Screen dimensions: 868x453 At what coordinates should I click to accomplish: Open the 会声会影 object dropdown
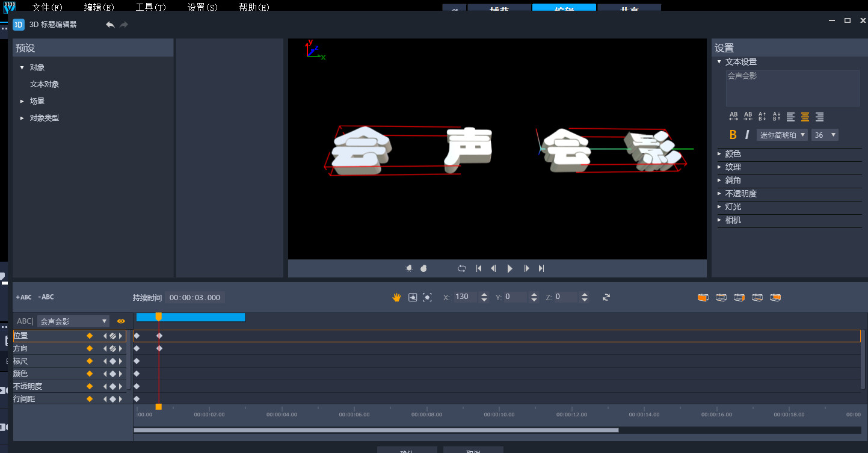coord(73,321)
